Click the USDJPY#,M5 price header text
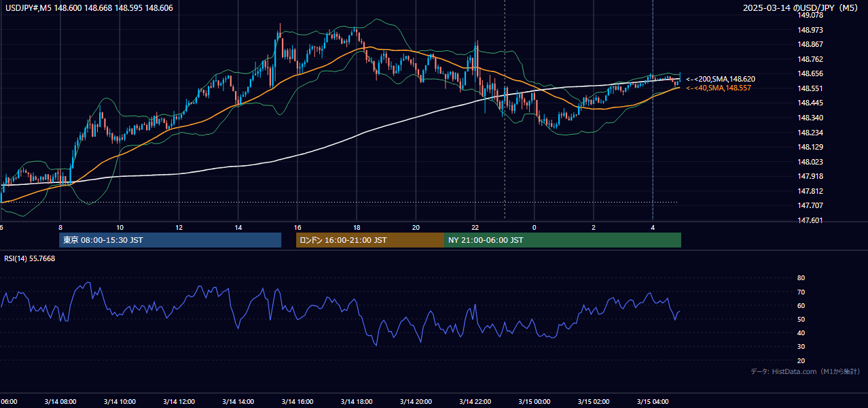 89,7
